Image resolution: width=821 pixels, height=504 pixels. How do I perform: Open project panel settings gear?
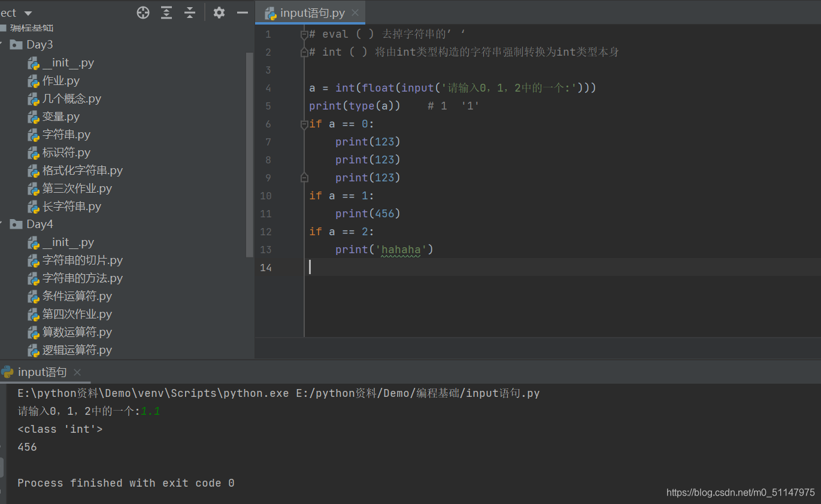click(219, 13)
